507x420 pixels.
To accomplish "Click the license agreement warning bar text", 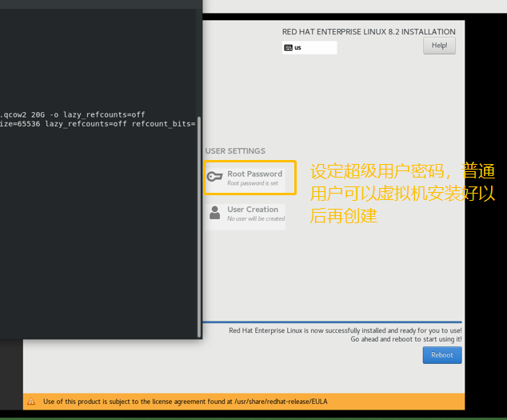I will [x=186, y=402].
